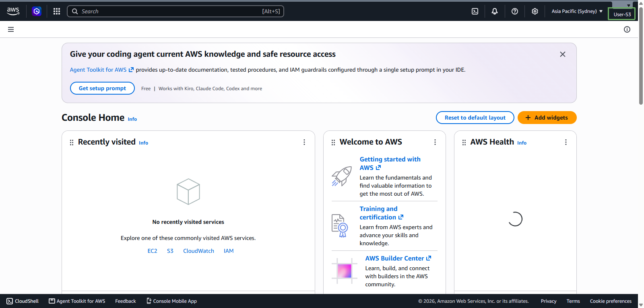The image size is (644, 308).
Task: Open Welcome to AWS widget options menu
Action: coord(435,142)
